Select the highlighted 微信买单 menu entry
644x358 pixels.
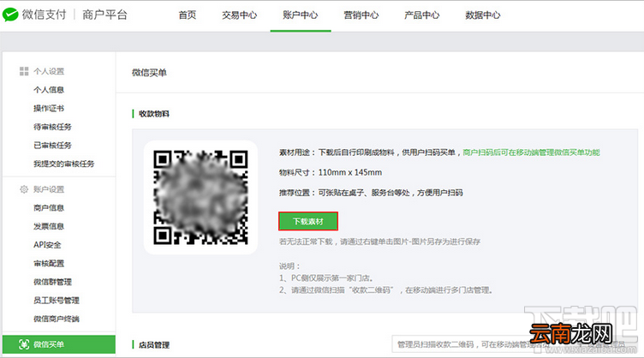(59, 344)
